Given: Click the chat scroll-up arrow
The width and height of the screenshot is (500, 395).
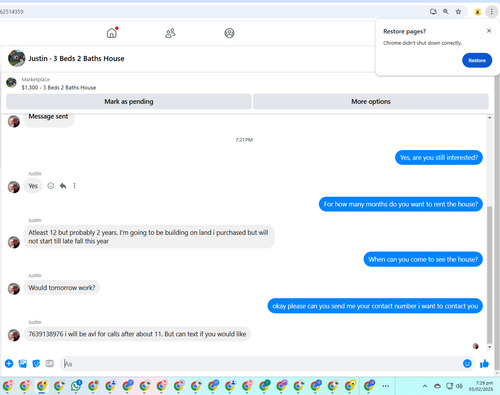Looking at the screenshot, I should (x=489, y=117).
